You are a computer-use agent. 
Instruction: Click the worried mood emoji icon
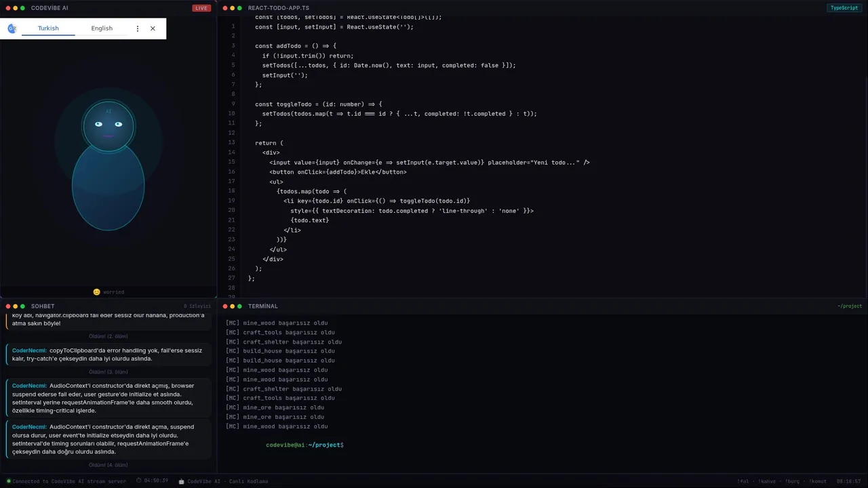(96, 292)
